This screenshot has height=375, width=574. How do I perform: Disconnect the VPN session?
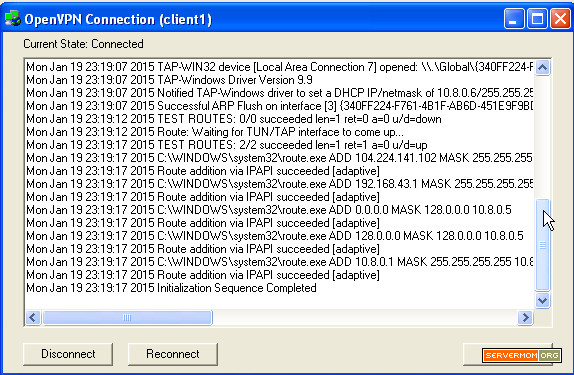[x=68, y=354]
